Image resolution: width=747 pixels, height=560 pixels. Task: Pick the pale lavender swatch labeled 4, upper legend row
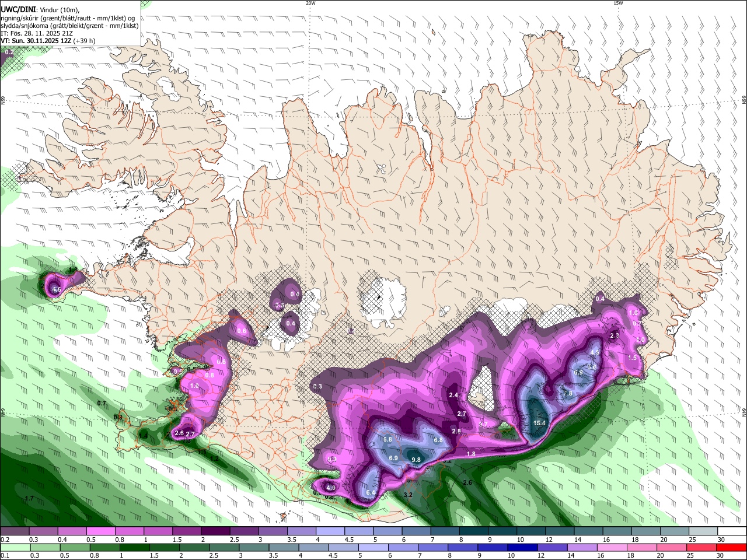pyautogui.click(x=330, y=531)
